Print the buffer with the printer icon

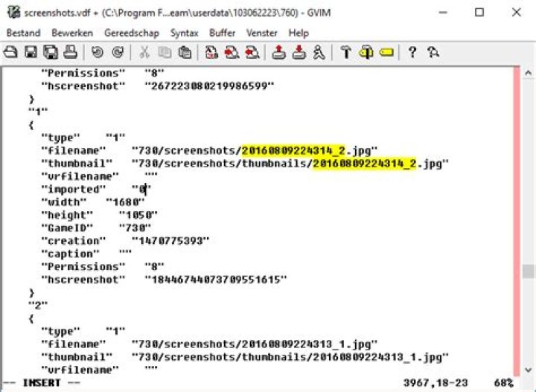click(x=71, y=52)
